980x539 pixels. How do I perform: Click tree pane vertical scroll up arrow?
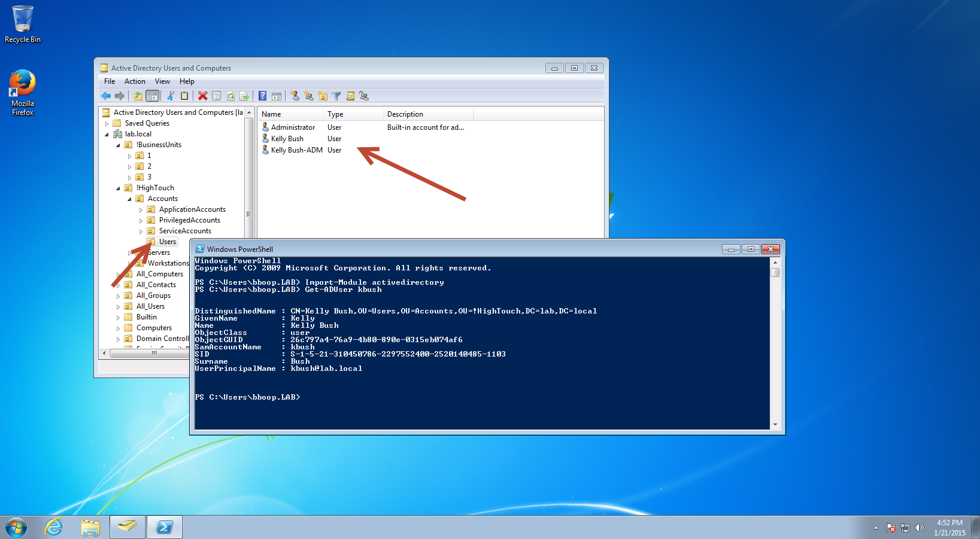coord(248,112)
